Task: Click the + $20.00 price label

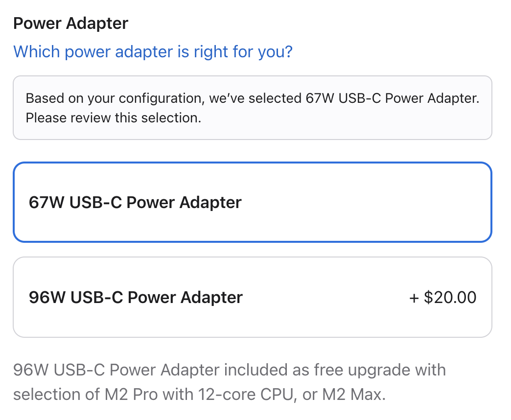Action: click(442, 297)
